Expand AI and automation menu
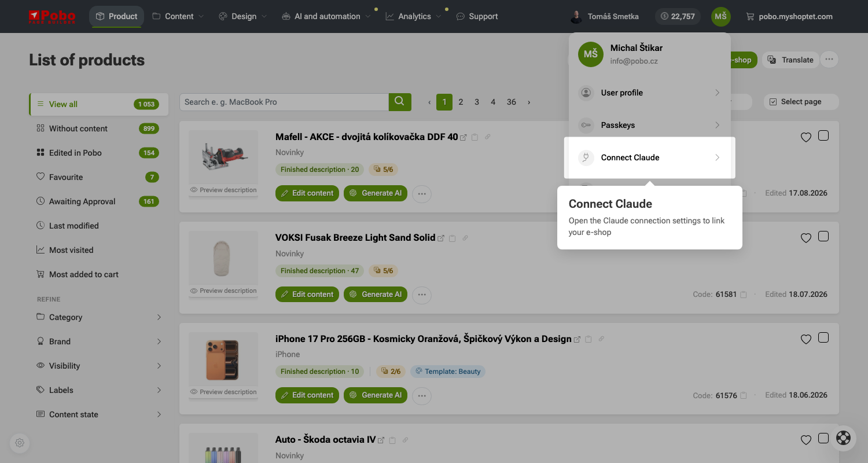Viewport: 868px width, 463px height. [326, 16]
